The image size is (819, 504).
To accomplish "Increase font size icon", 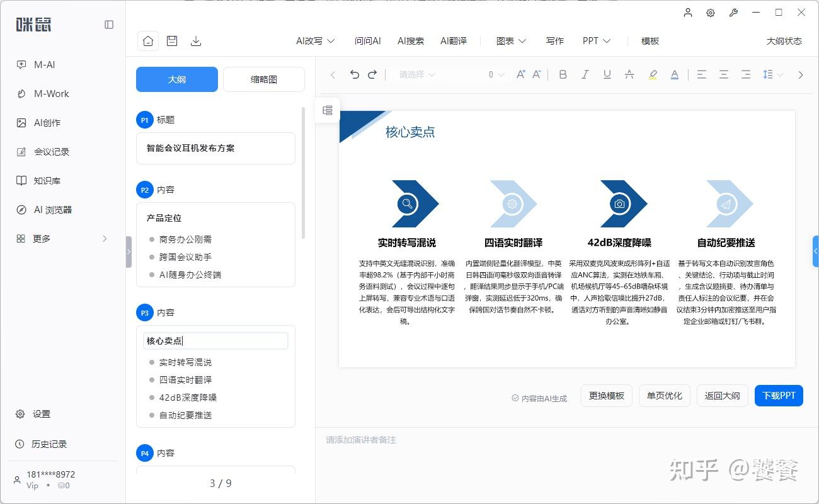I will click(x=521, y=74).
